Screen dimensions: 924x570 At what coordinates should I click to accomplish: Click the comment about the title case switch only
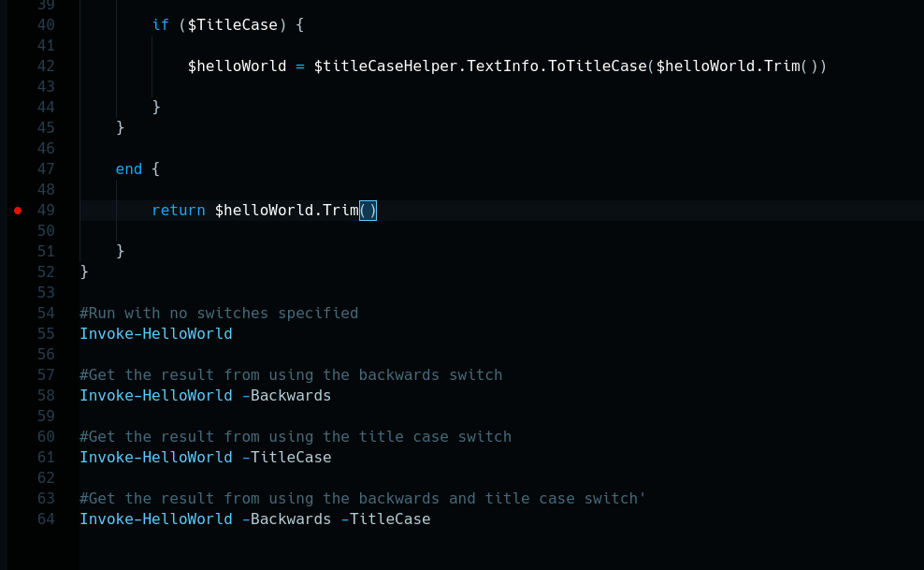(296, 437)
